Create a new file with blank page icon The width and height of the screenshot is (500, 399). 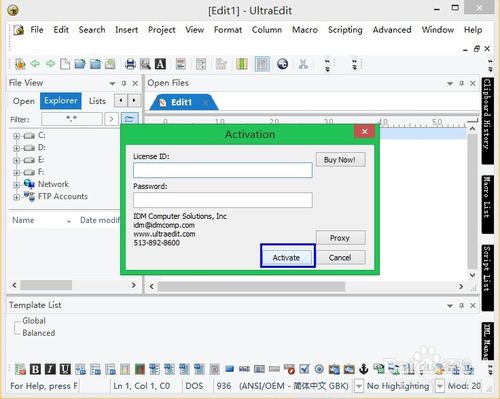pos(65,64)
